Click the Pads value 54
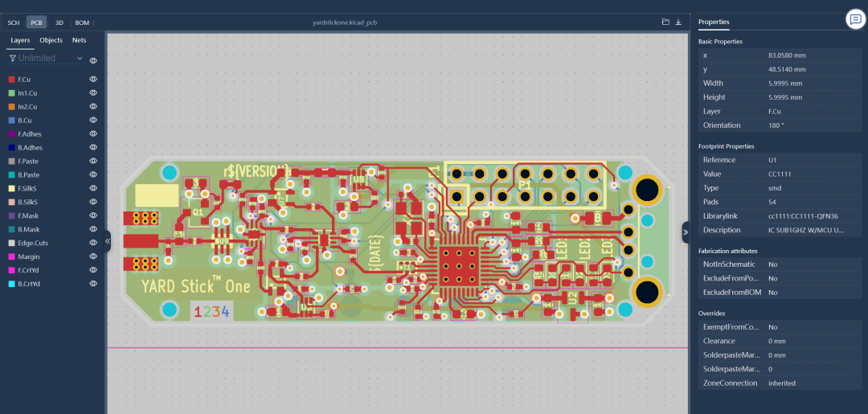 pyautogui.click(x=772, y=202)
